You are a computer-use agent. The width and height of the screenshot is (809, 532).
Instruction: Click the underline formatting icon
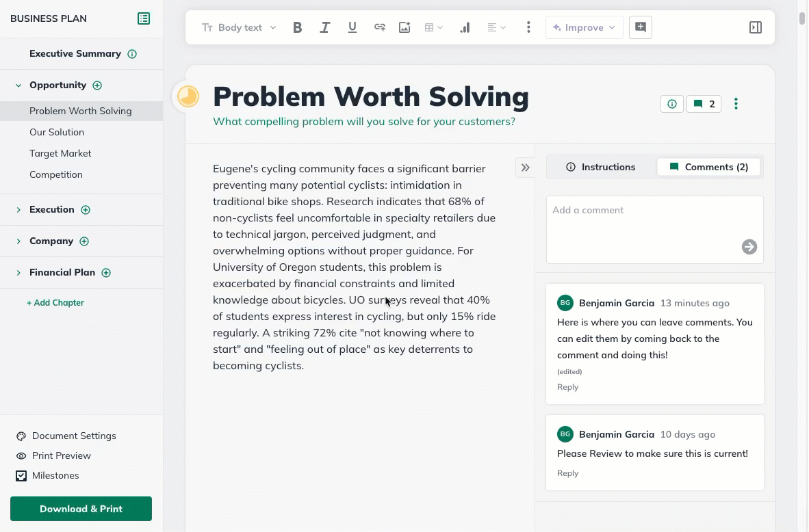pyautogui.click(x=352, y=27)
